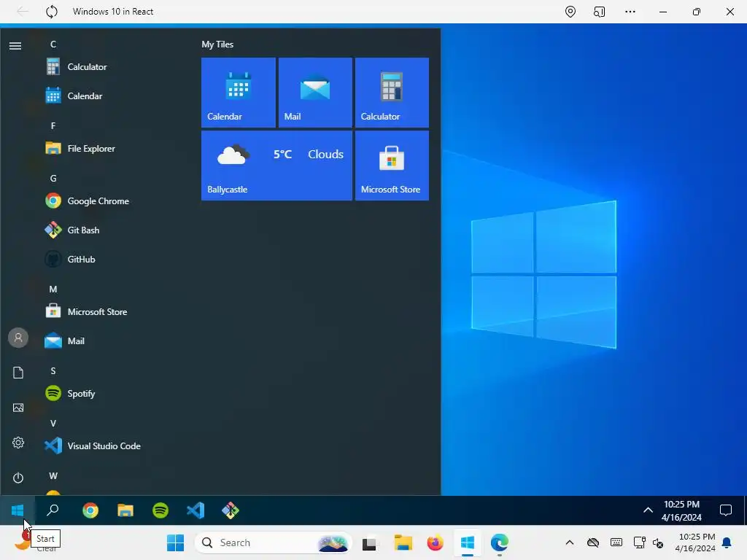Viewport: 747px width, 560px height.
Task: Click the host tray cloud sync icon
Action: tap(593, 542)
